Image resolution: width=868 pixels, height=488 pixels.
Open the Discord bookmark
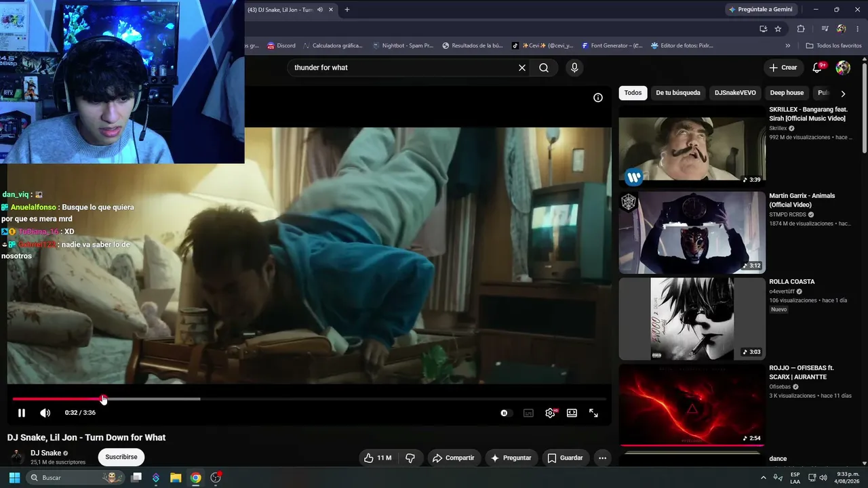[281, 45]
